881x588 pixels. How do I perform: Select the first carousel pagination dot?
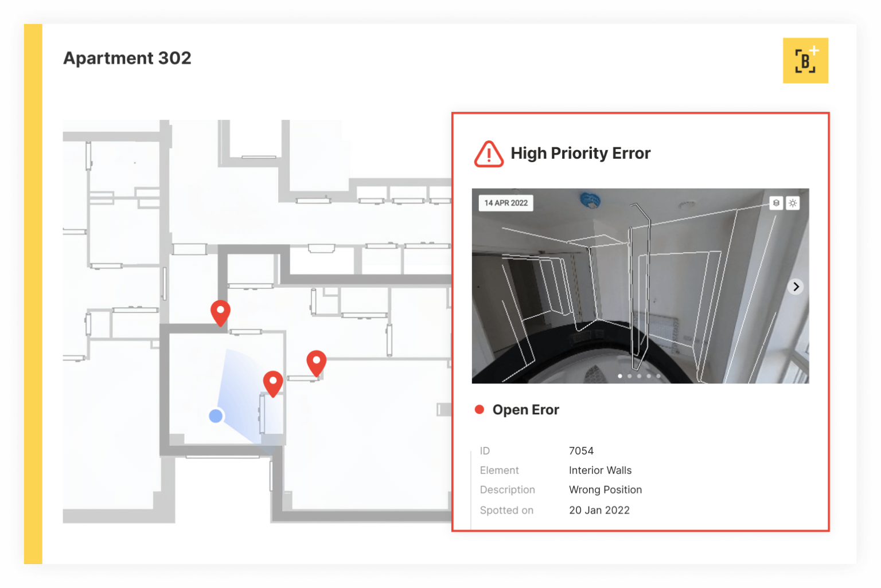620,376
